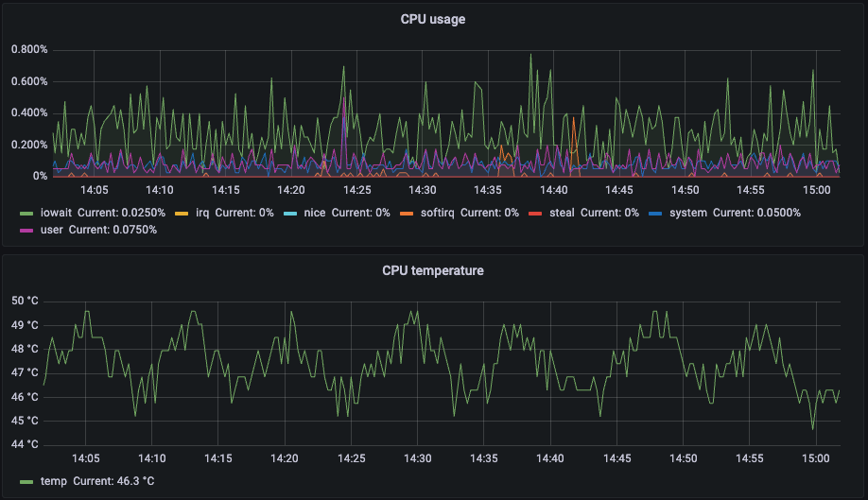Screen dimensions: 868x500
Task: Select the softirq legend label
Action: [433, 213]
